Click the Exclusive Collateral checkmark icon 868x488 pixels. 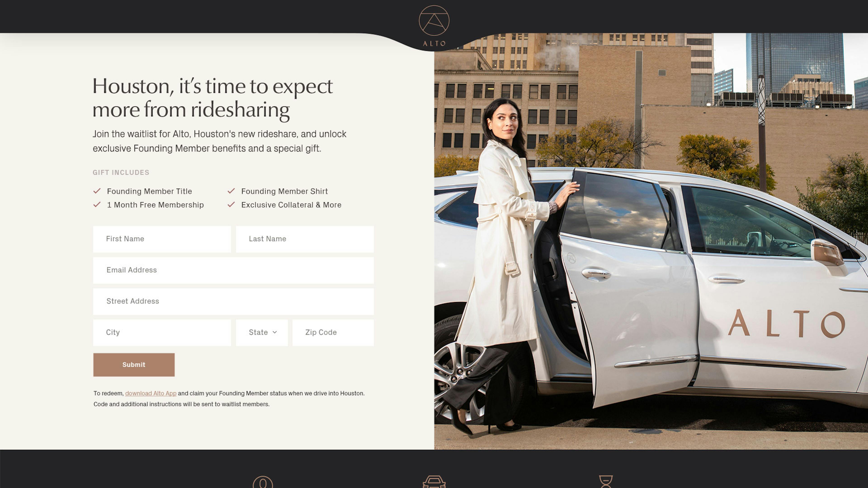coord(231,204)
